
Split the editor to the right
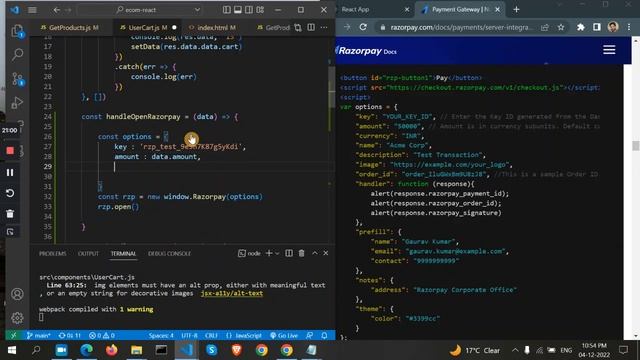click(x=311, y=27)
